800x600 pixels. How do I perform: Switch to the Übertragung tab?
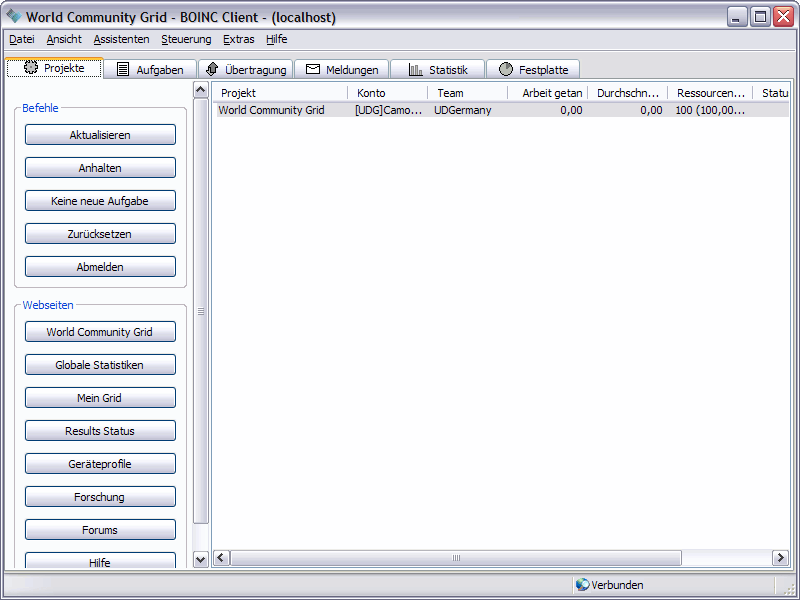[x=246, y=69]
